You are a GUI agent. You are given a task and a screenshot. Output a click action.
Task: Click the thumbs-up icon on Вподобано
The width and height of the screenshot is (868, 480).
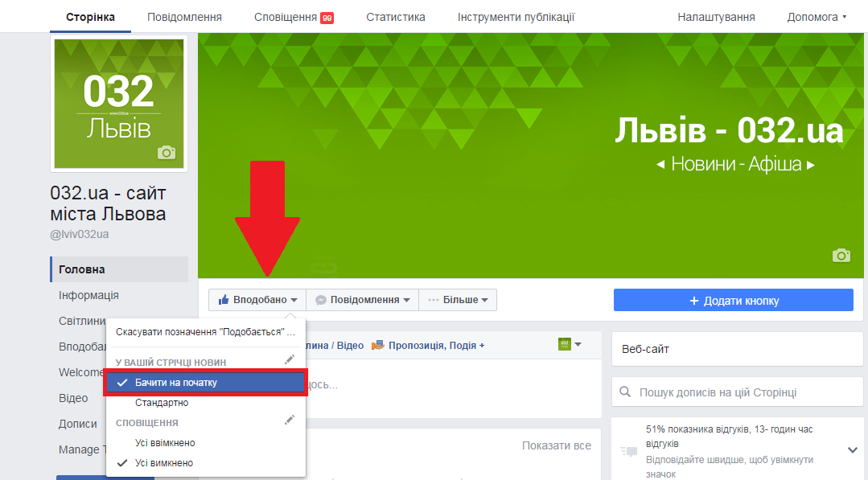[x=224, y=300]
